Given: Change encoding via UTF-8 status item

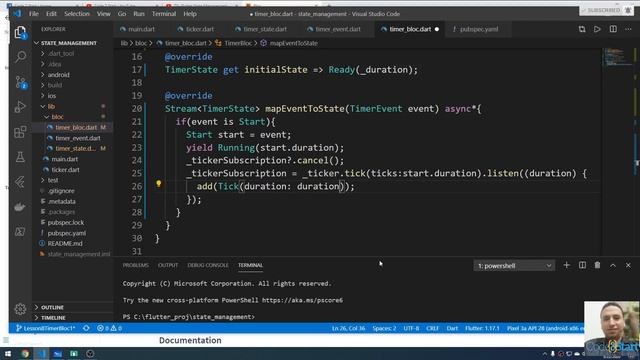Looking at the screenshot, I should (x=411, y=328).
